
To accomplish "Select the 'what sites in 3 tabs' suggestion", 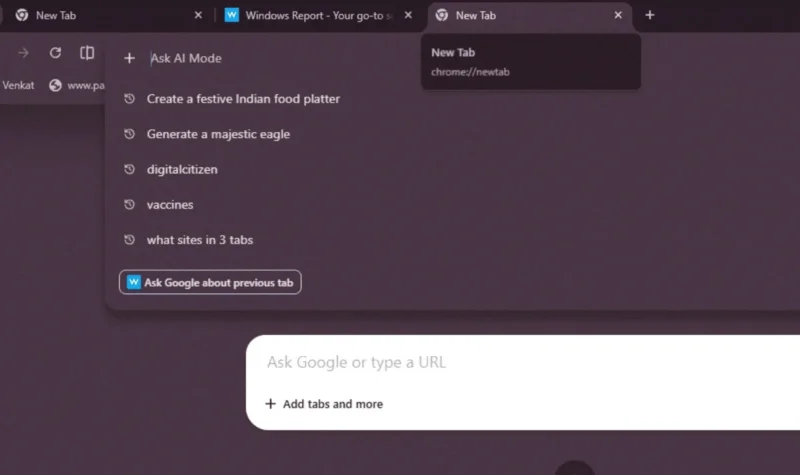I will [206, 240].
